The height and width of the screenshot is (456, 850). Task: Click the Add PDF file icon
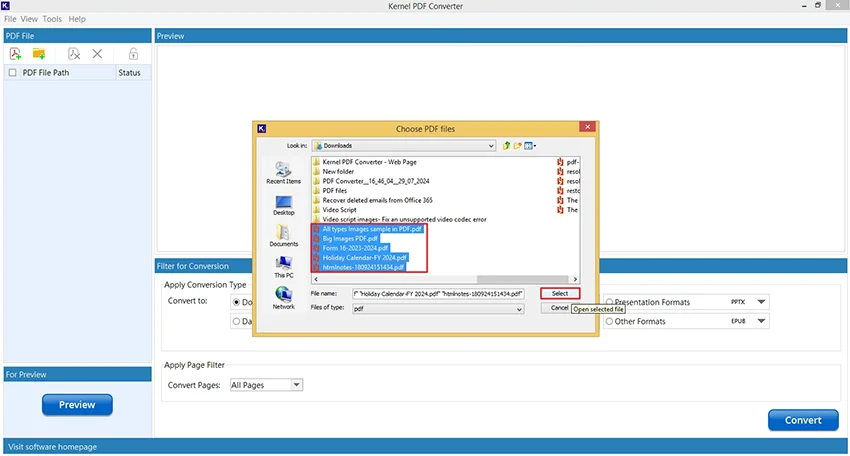coord(15,54)
